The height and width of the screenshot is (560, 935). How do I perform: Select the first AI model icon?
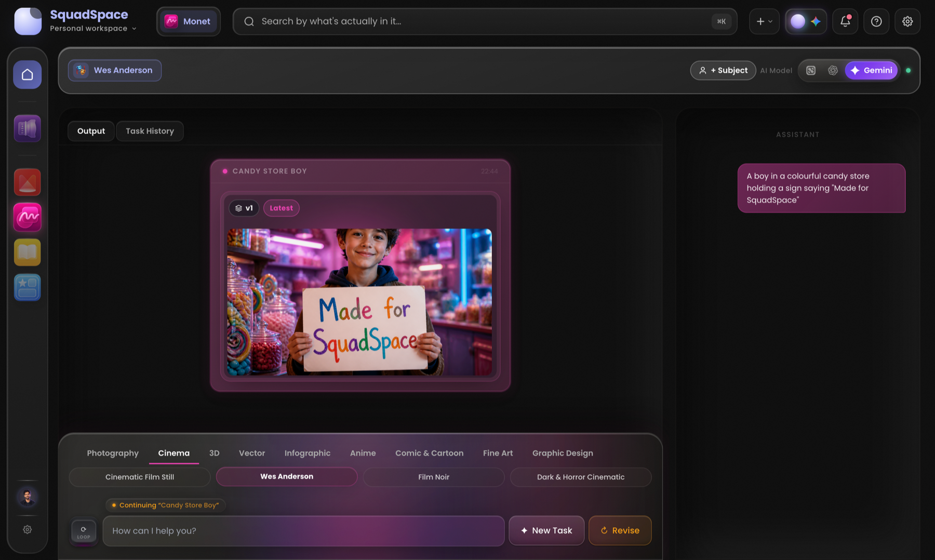point(811,71)
